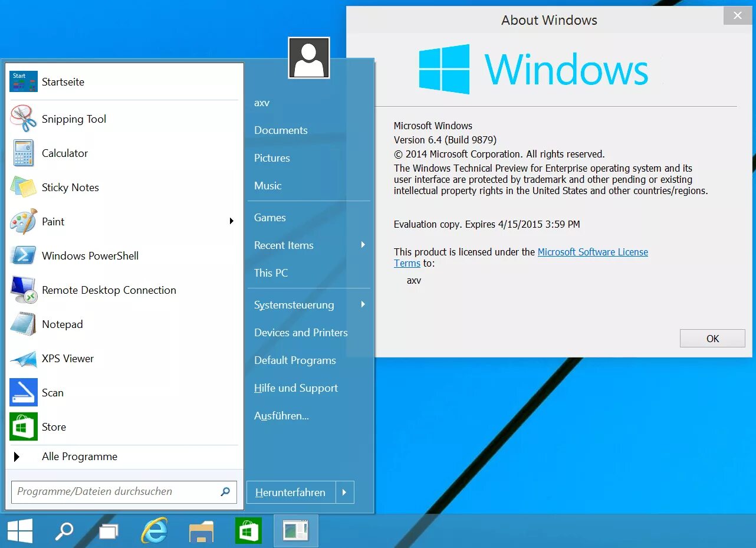This screenshot has width=756, height=548.
Task: Open Remote Desktop Connection
Action: point(109,290)
